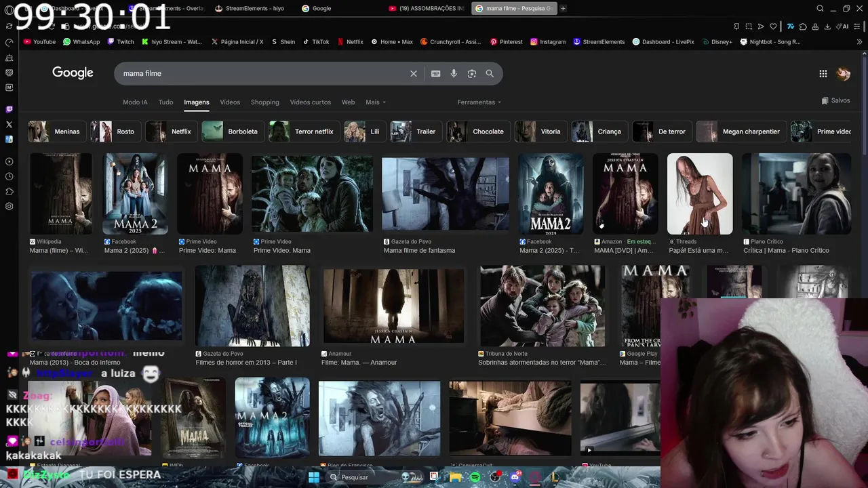Open Crunchyroll bookmark
Screen dimensions: 868x488
(x=450, y=41)
